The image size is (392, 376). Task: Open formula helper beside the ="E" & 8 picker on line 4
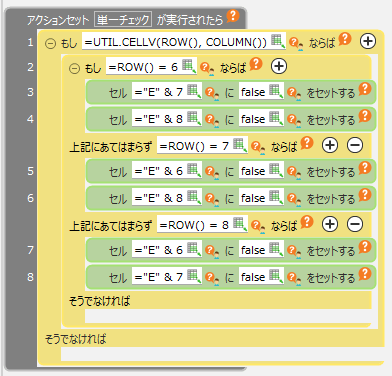(x=211, y=120)
